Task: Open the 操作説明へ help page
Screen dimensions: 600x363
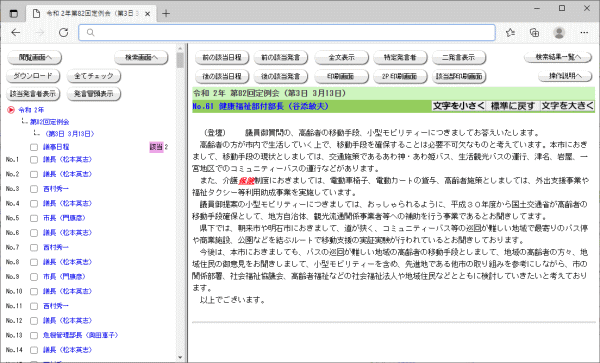Action: click(565, 76)
